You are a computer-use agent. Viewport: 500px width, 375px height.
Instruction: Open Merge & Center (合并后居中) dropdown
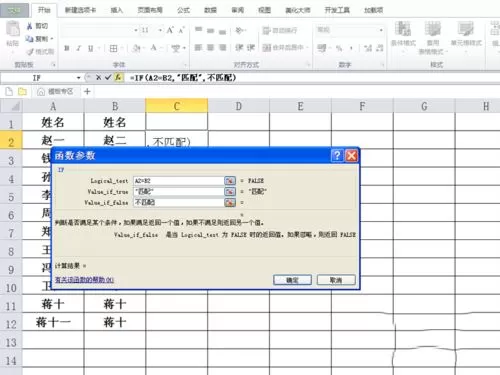coord(307,48)
